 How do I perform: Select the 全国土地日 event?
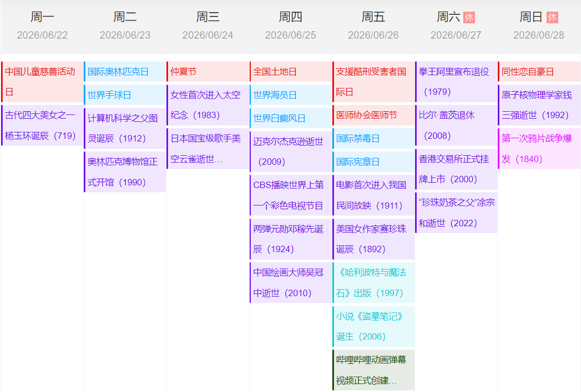(x=290, y=72)
